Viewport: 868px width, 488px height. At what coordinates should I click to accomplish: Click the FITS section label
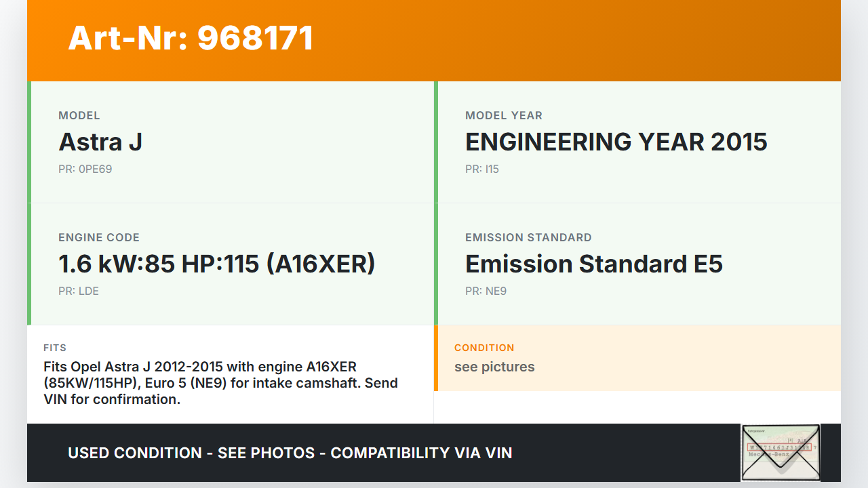click(x=55, y=348)
